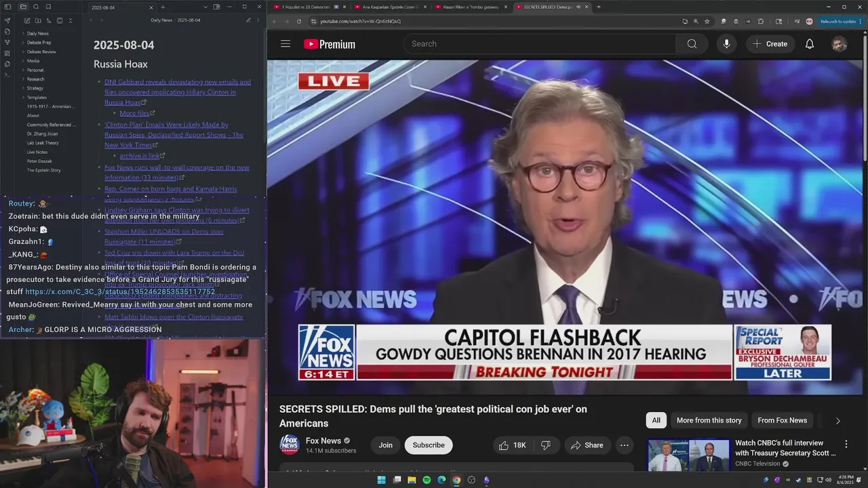Open Obsidian from the taskbar
The width and height of the screenshot is (868, 488).
[486, 480]
